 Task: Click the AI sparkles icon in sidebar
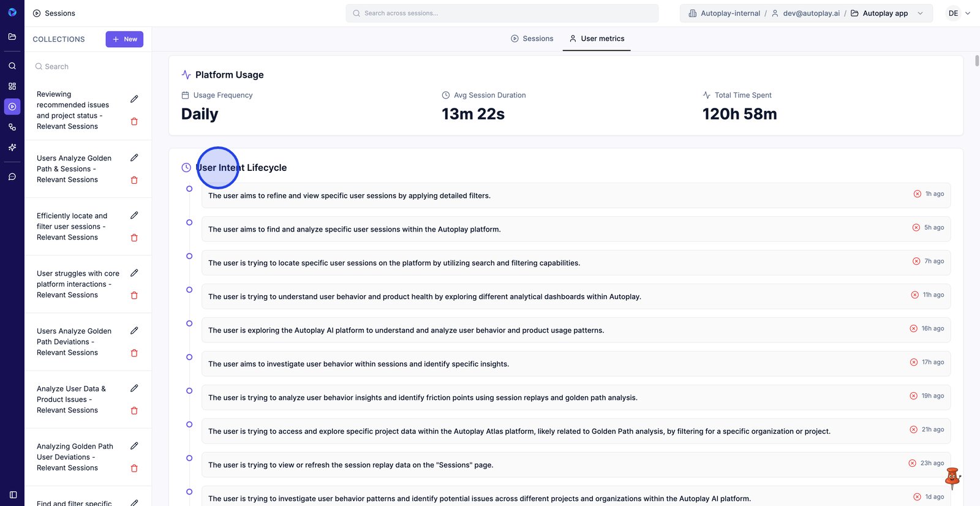pyautogui.click(x=12, y=148)
